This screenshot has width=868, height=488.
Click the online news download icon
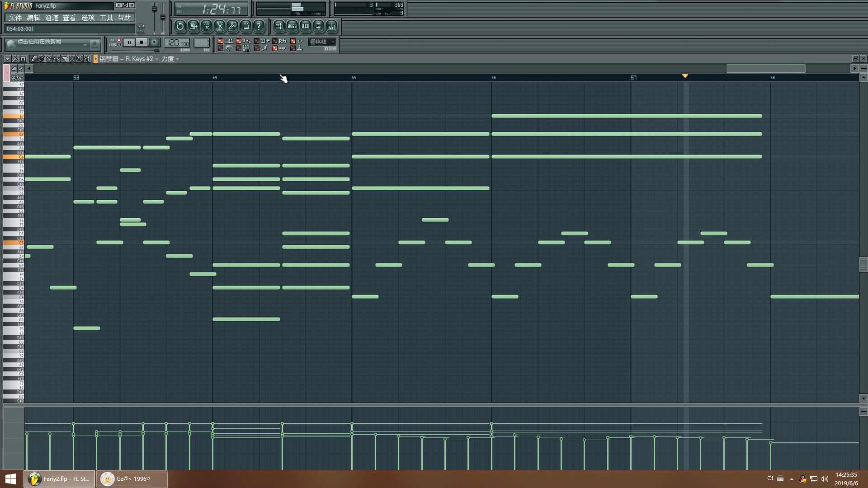[94, 44]
